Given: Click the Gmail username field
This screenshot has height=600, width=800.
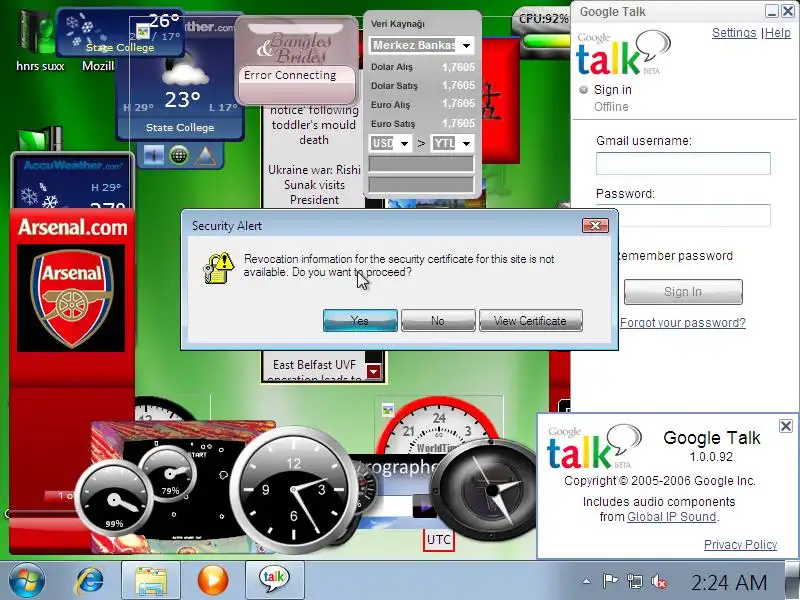Looking at the screenshot, I should (683, 163).
